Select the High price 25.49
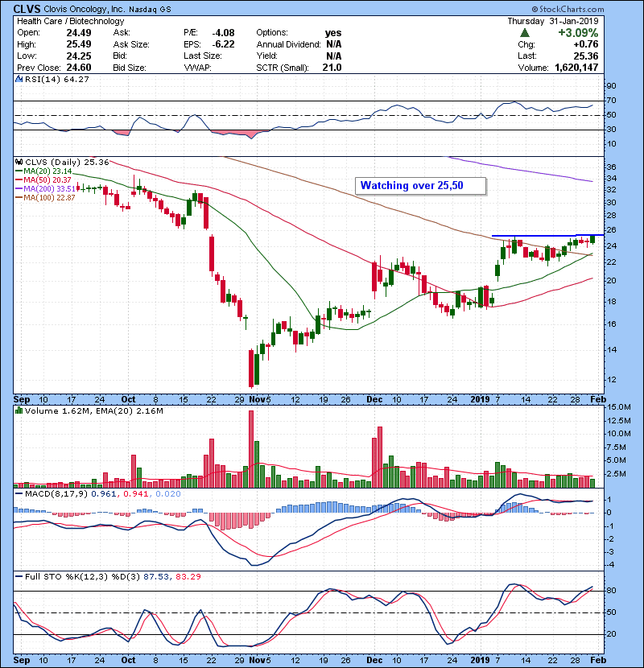Image resolution: width=644 pixels, height=668 pixels. (x=79, y=44)
